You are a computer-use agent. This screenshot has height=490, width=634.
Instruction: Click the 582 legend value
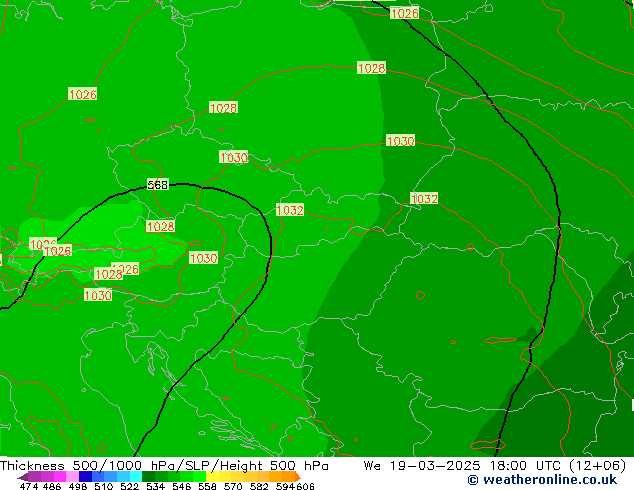pyautogui.click(x=259, y=486)
